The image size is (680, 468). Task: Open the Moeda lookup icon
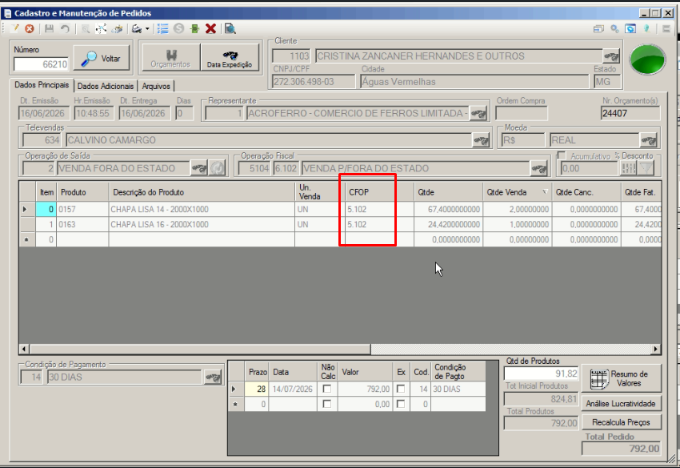tap(649, 140)
